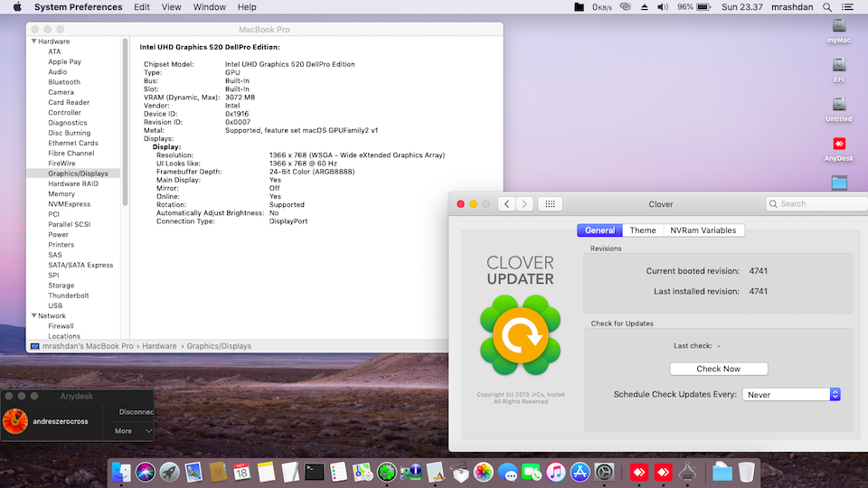
Task: Select the General tab in Clover
Action: [600, 230]
